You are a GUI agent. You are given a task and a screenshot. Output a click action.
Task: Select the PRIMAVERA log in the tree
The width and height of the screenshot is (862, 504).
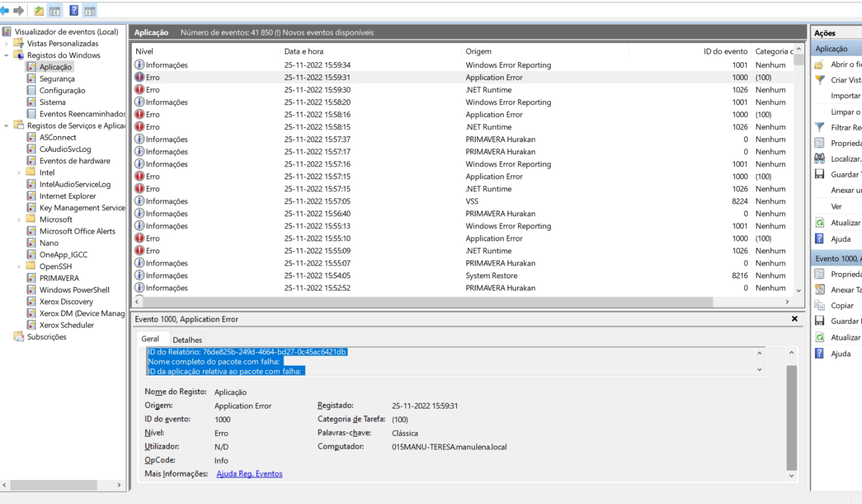point(59,278)
